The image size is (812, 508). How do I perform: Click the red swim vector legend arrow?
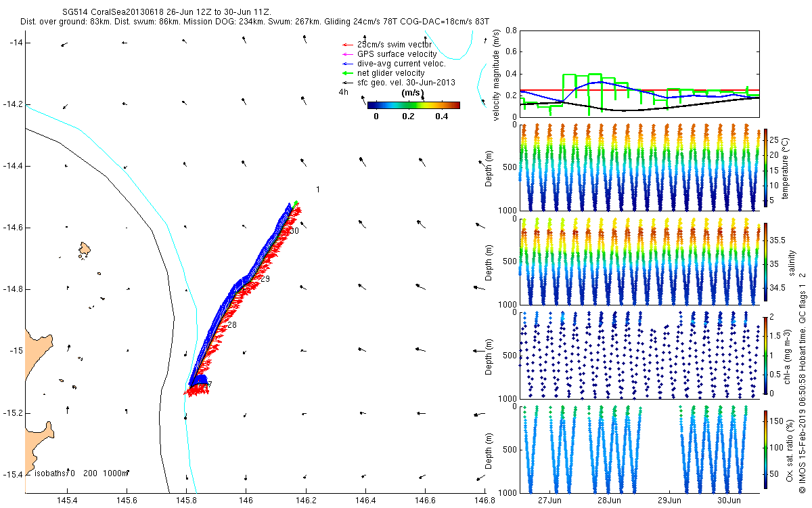pyautogui.click(x=346, y=45)
